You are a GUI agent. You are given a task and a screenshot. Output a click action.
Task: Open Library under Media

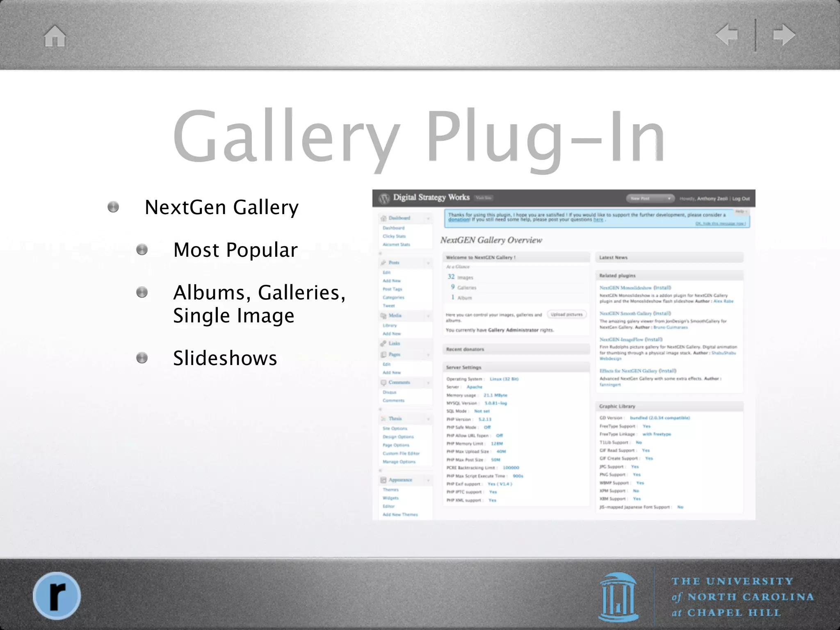coord(390,325)
